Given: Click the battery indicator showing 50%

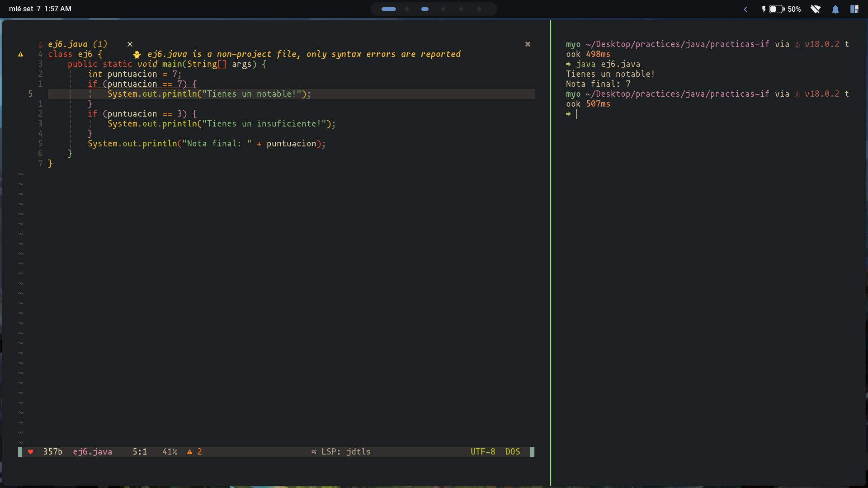Looking at the screenshot, I should click(x=781, y=9).
